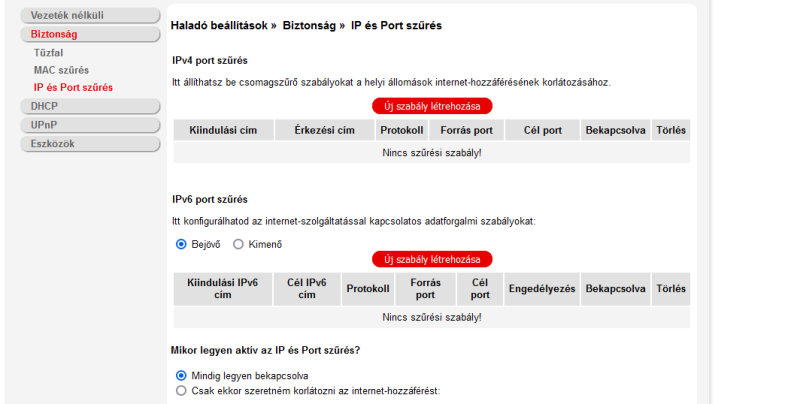
Task: Create a new IPv6 filter rule
Action: [432, 259]
